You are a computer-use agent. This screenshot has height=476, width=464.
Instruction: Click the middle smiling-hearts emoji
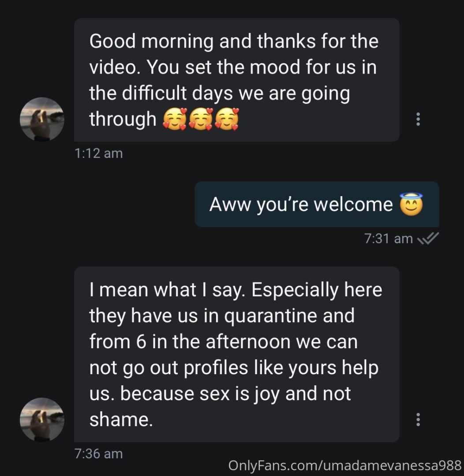pyautogui.click(x=201, y=119)
